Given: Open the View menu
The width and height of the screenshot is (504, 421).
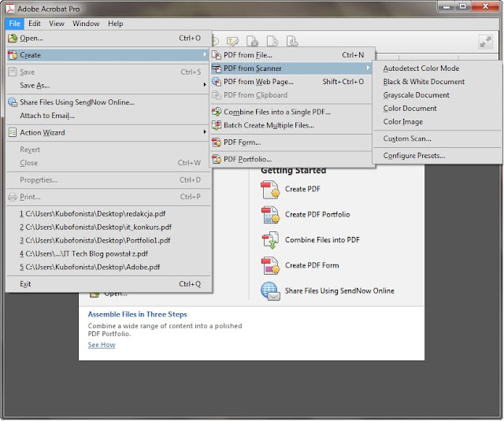Looking at the screenshot, I should (x=57, y=24).
